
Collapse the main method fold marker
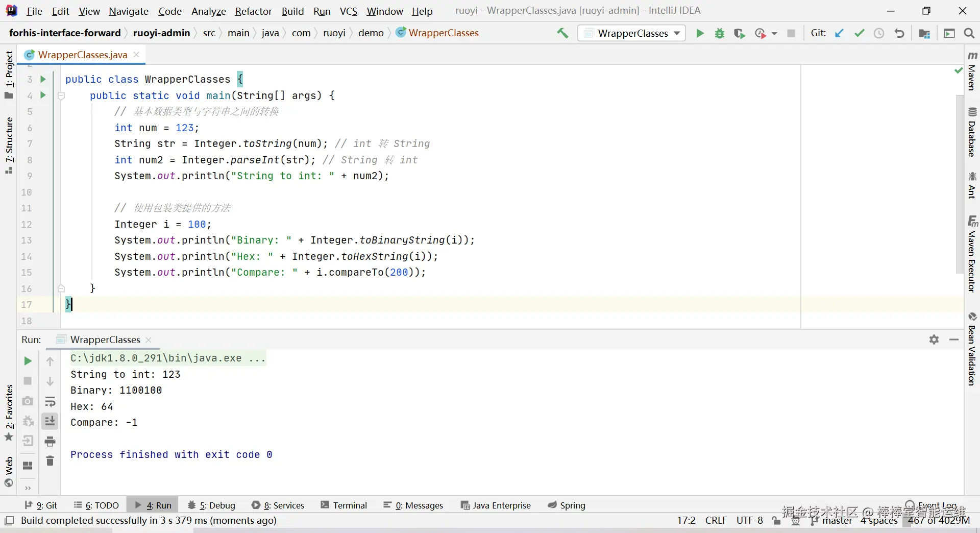click(x=61, y=95)
